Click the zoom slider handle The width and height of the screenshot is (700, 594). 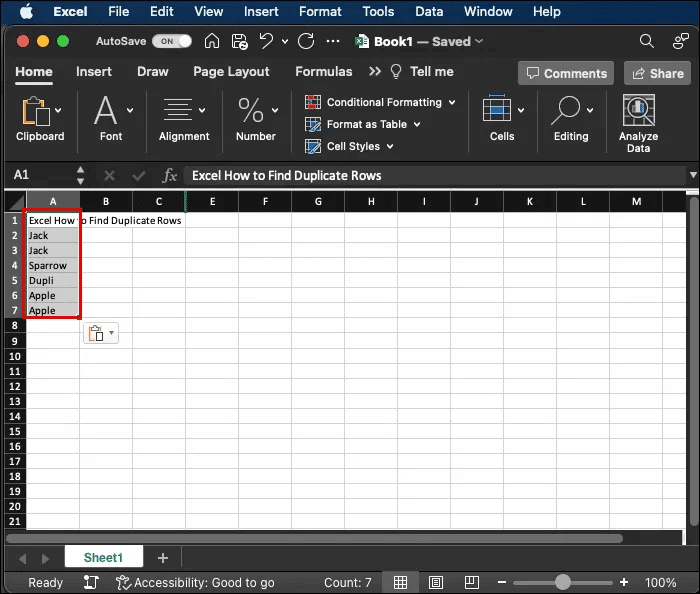563,582
